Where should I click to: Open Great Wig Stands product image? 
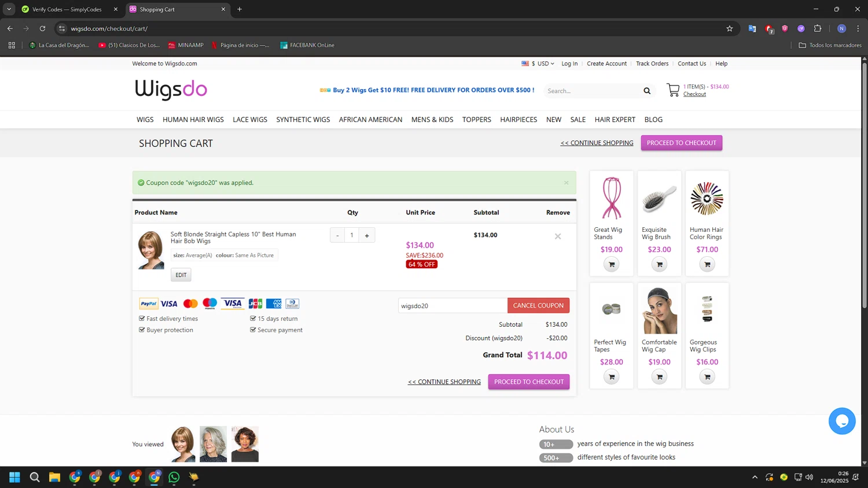tap(611, 198)
